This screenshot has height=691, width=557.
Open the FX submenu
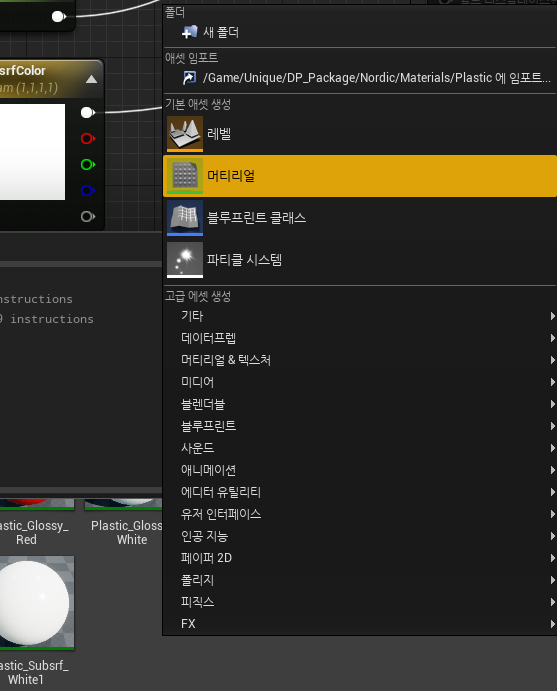(360, 624)
